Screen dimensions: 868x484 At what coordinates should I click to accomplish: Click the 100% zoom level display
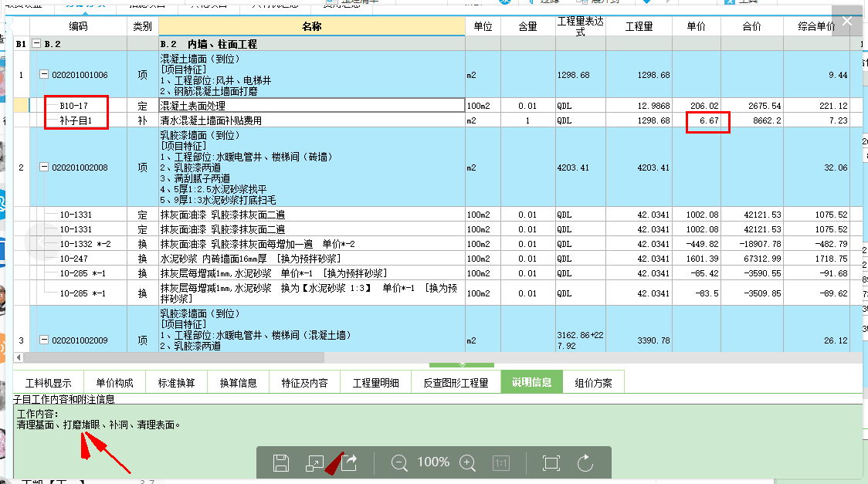coord(433,462)
